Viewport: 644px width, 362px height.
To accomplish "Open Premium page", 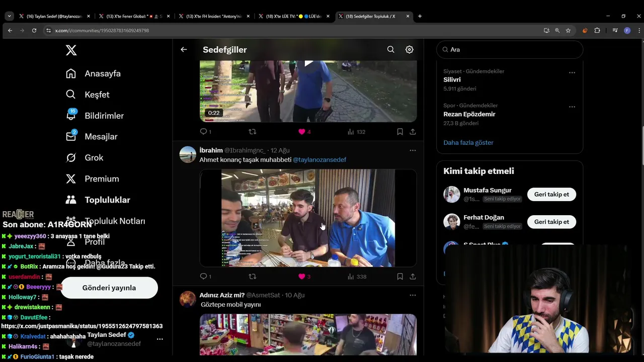I will (93, 179).
